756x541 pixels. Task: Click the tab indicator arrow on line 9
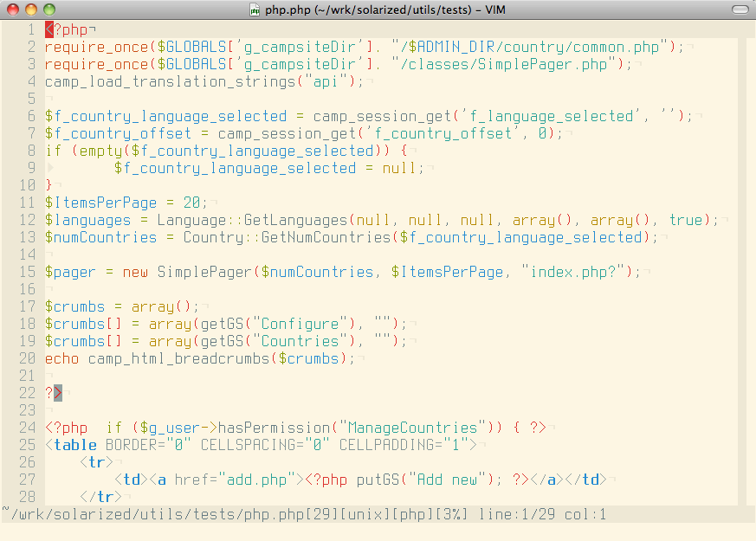pyautogui.click(x=50, y=168)
